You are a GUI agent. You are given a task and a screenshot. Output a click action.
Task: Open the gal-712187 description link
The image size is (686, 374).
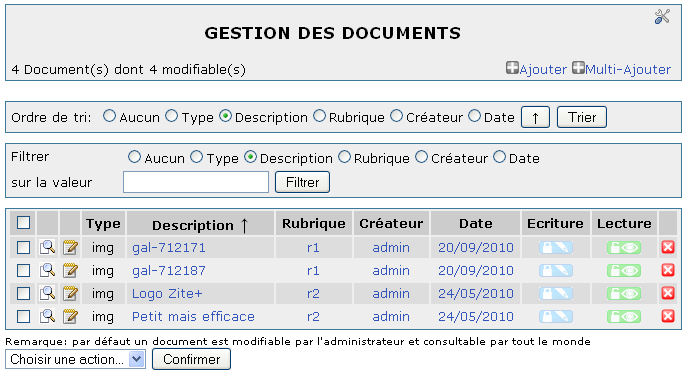[x=169, y=271]
